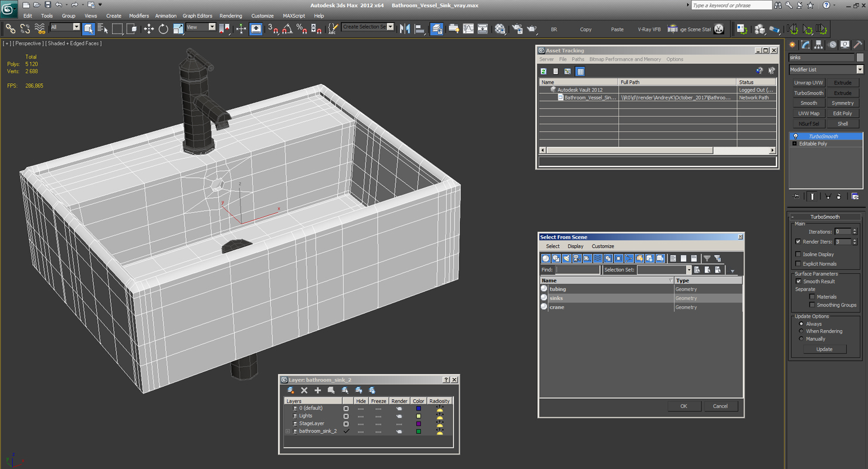Image resolution: width=868 pixels, height=469 pixels.
Task: Click Refresh icon in Asset Tracking
Action: [544, 71]
